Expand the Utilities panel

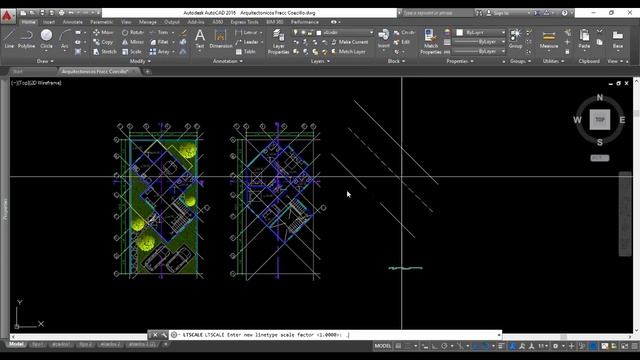[x=553, y=61]
